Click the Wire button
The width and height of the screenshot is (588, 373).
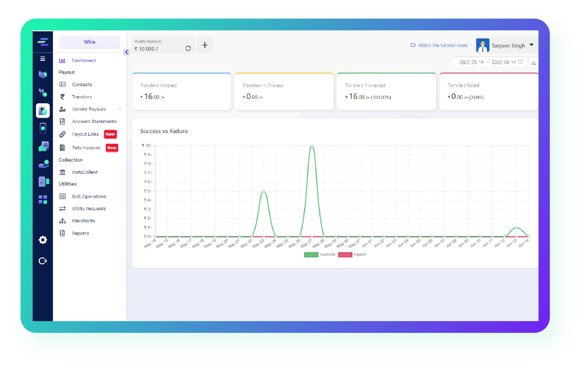click(x=90, y=42)
